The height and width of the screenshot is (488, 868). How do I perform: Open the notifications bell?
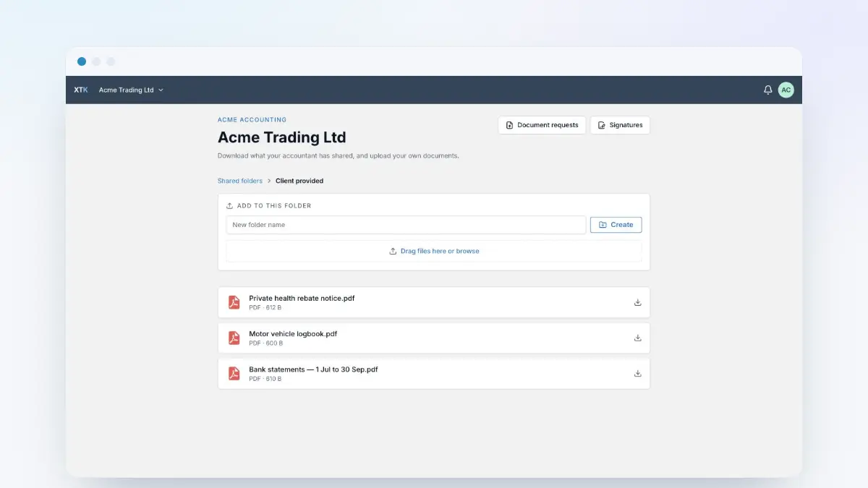(x=768, y=90)
